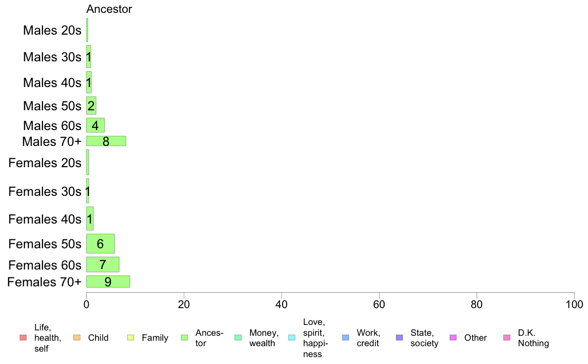The height and width of the screenshot is (364, 588).
Task: Select the magenta Other legend swatch
Action: (x=453, y=338)
